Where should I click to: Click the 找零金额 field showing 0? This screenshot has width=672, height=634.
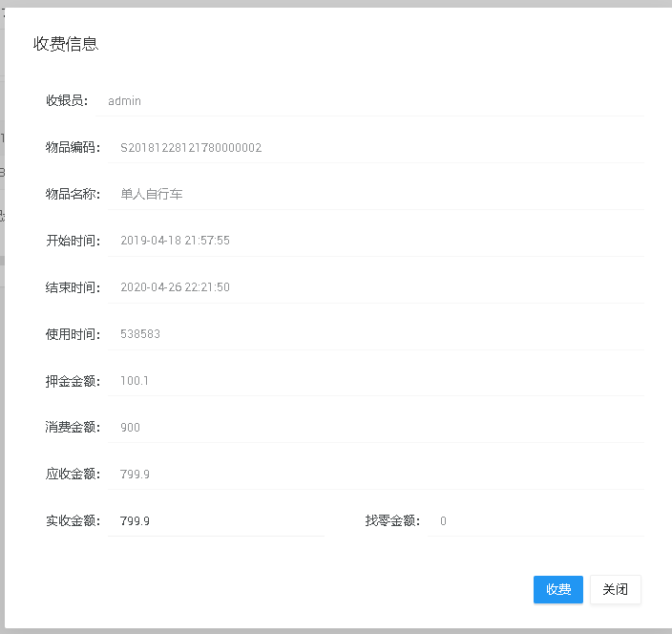pyautogui.click(x=535, y=521)
